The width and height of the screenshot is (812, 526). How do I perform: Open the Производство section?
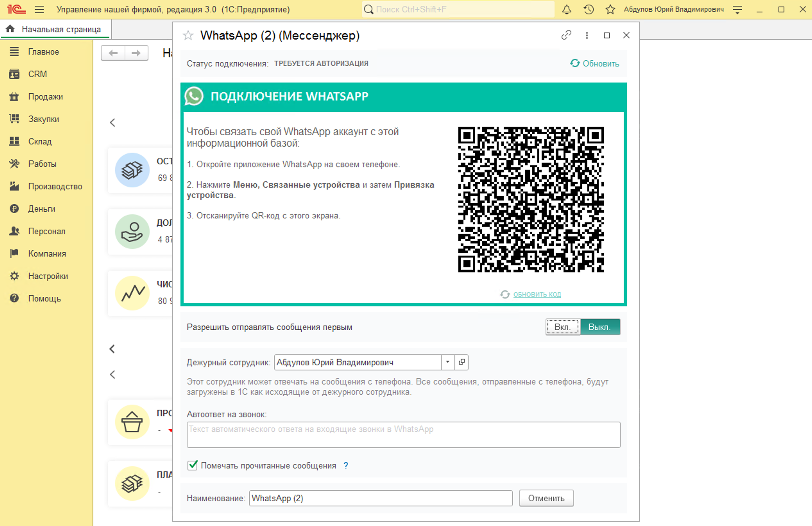55,186
